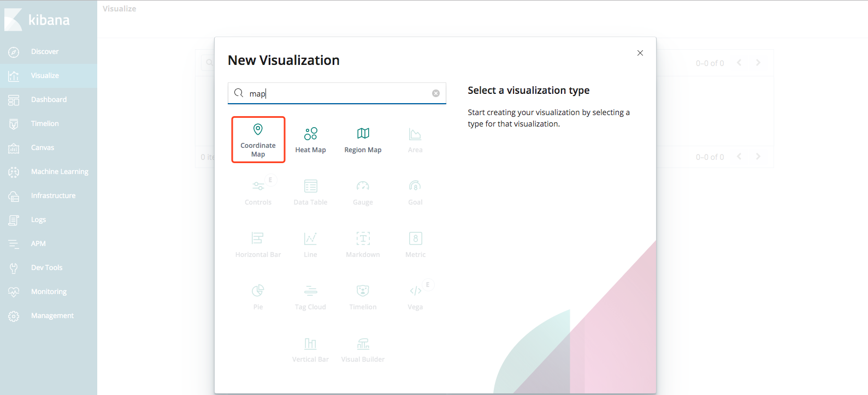The width and height of the screenshot is (868, 395).
Task: Open the Dashboard section
Action: (49, 100)
